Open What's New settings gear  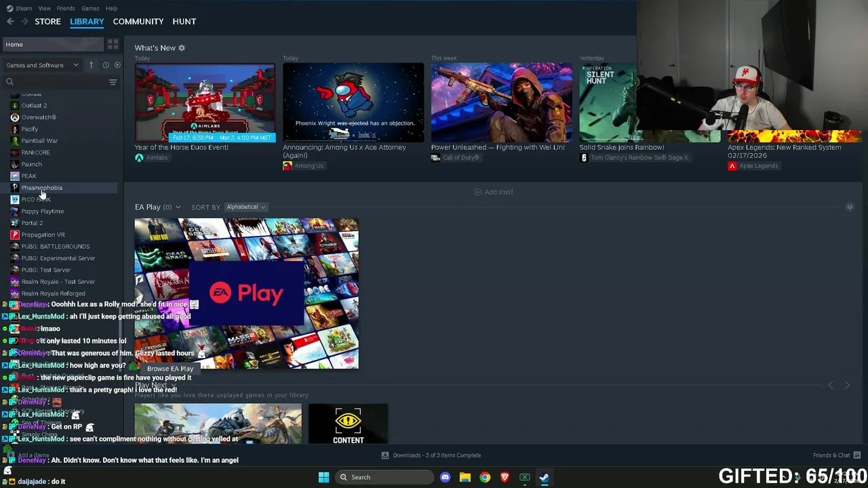tap(182, 48)
